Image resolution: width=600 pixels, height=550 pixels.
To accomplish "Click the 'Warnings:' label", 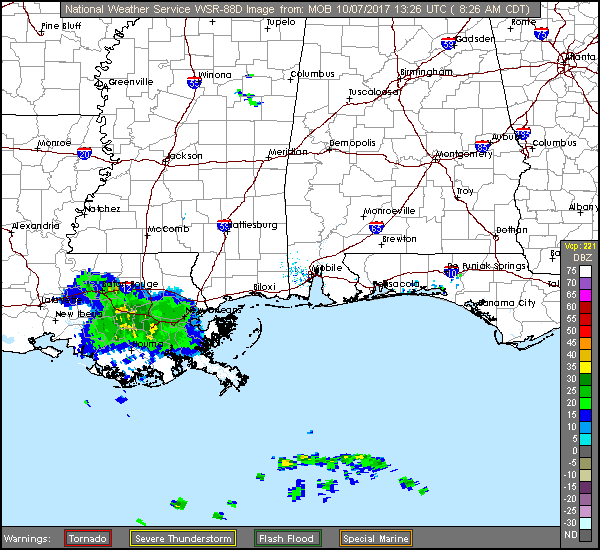I will (27, 539).
